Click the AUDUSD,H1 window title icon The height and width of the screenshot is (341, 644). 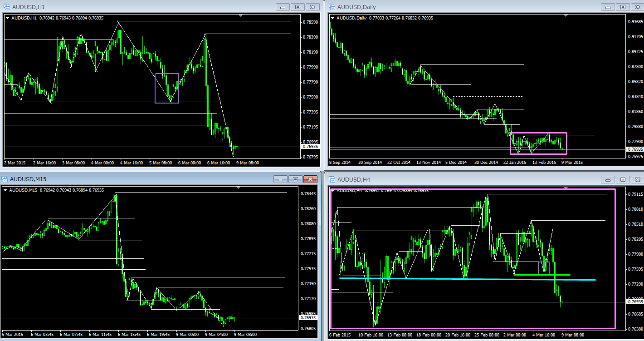7,7
